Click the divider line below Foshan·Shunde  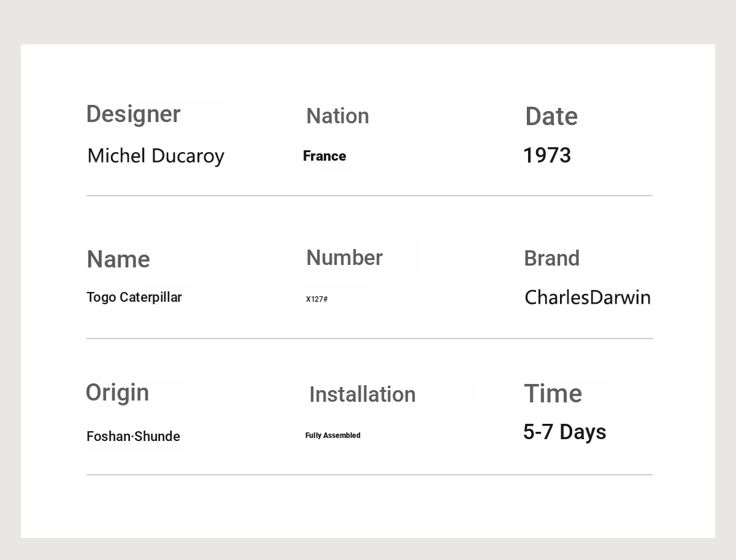(x=369, y=475)
